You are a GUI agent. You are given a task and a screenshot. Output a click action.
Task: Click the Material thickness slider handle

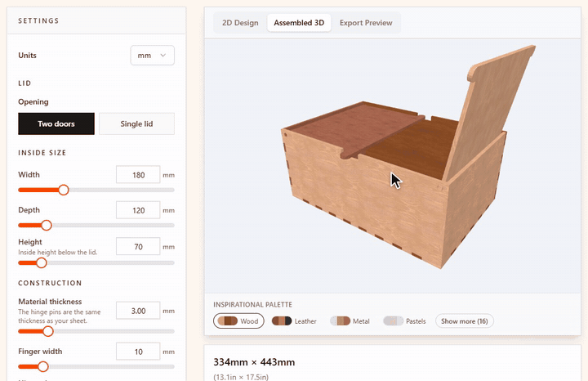click(x=48, y=331)
